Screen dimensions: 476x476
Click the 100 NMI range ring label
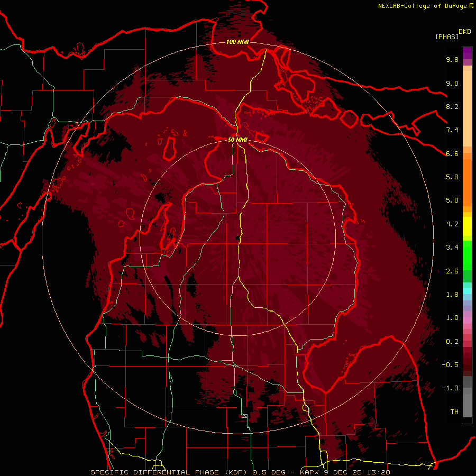pyautogui.click(x=237, y=42)
